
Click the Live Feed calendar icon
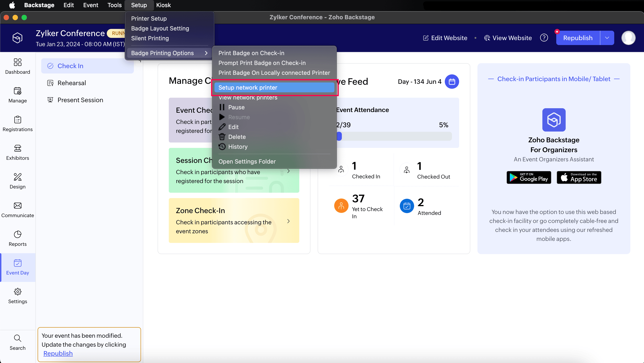point(452,82)
